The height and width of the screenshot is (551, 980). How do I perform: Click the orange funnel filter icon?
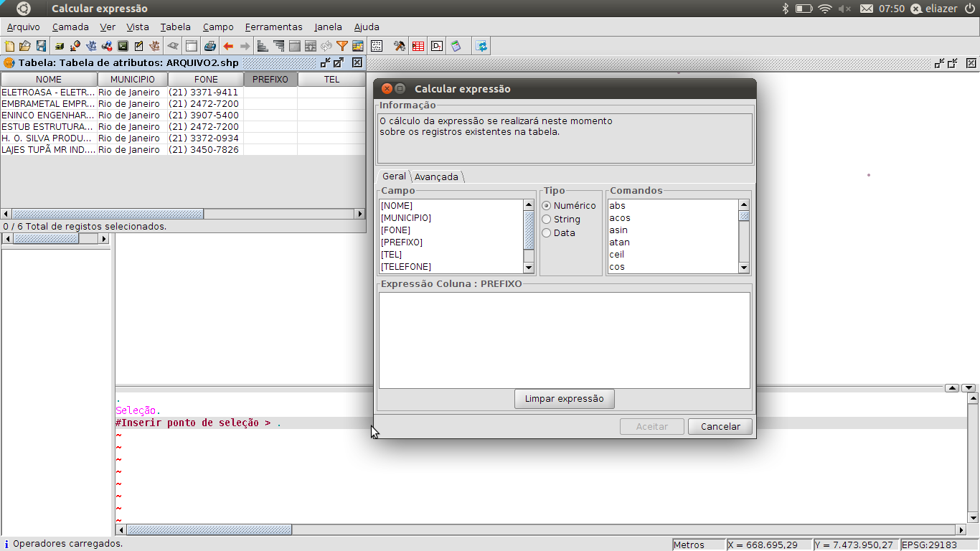click(342, 47)
